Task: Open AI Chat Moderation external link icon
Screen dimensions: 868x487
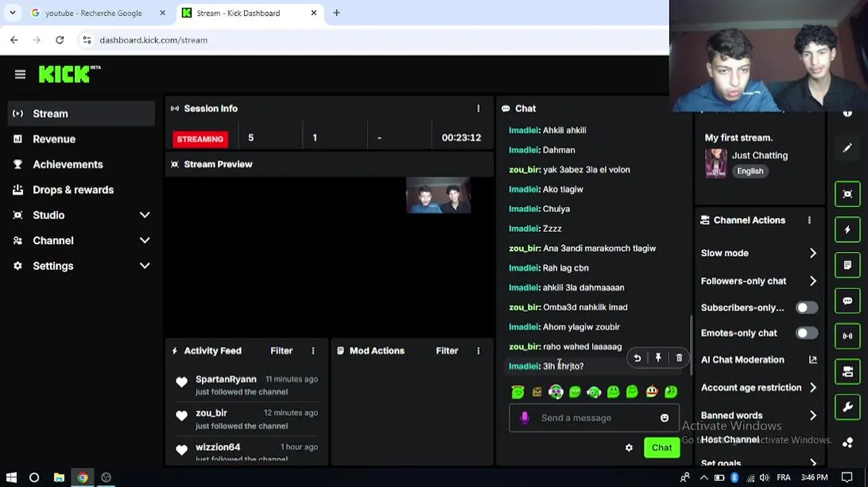Action: point(813,360)
